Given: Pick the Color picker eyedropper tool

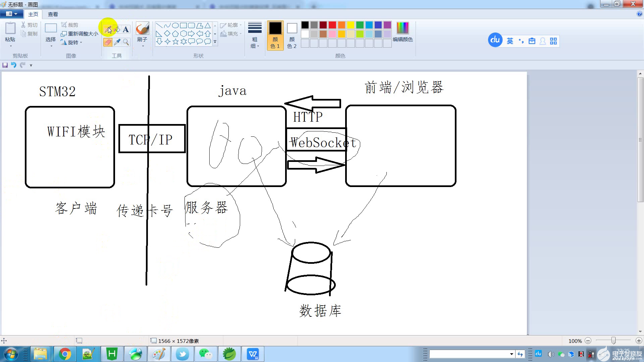Looking at the screenshot, I should click(x=117, y=42).
